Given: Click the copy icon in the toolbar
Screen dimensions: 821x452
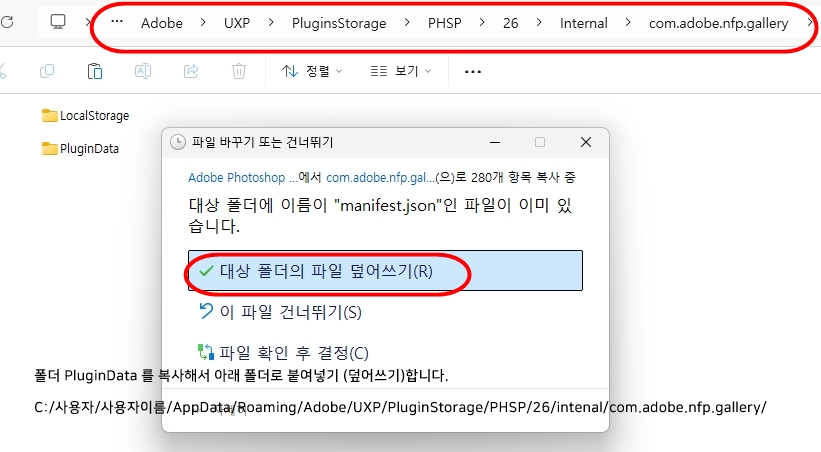Looking at the screenshot, I should point(47,71).
